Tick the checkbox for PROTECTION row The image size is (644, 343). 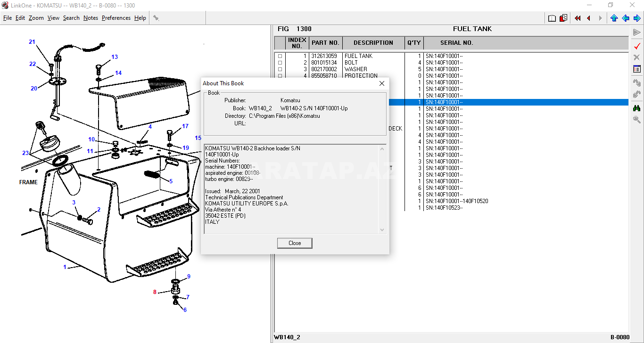tap(280, 76)
